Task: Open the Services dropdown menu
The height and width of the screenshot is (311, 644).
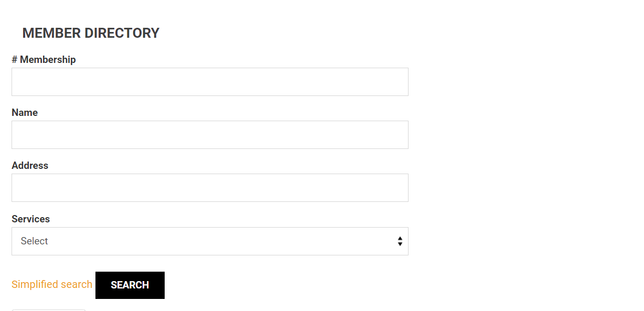Action: pos(210,241)
